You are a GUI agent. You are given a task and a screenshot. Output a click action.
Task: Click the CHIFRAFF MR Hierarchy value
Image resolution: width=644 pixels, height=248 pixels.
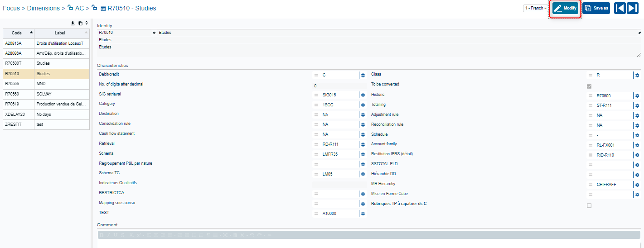tap(613, 185)
